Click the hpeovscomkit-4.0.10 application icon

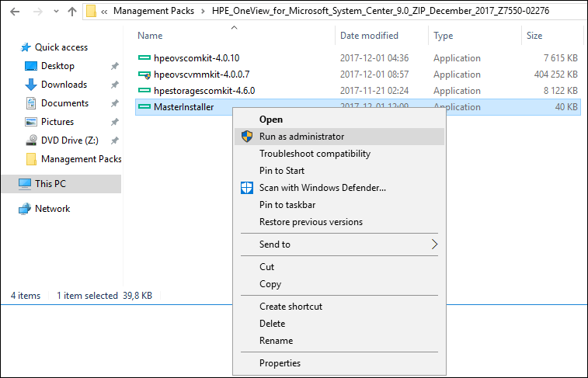(144, 58)
